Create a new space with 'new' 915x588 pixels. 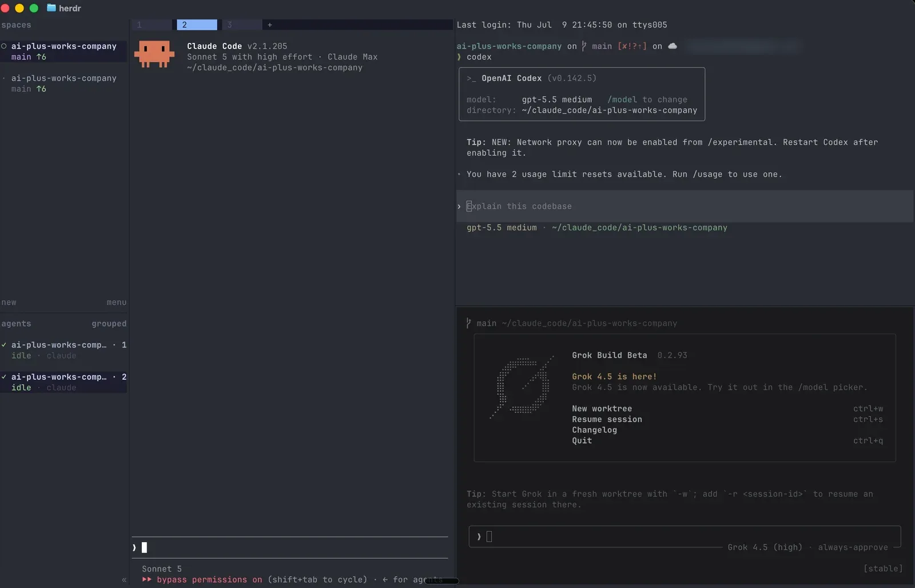tap(9, 302)
